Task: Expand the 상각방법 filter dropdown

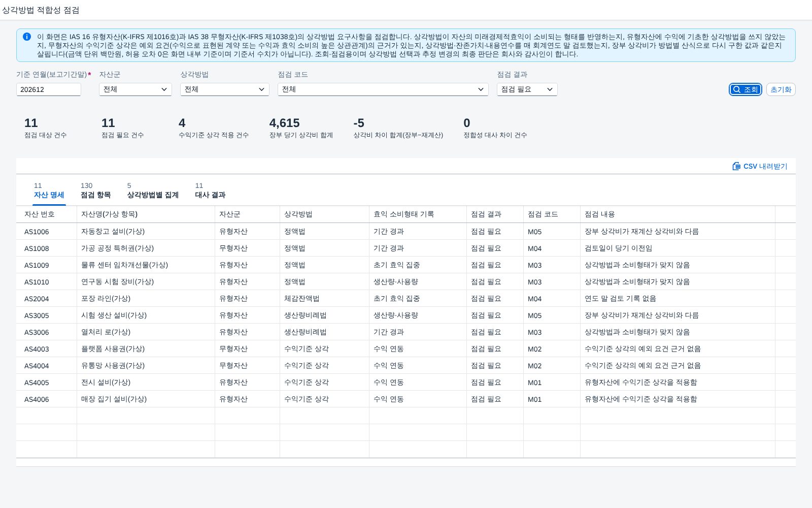Action: point(225,89)
